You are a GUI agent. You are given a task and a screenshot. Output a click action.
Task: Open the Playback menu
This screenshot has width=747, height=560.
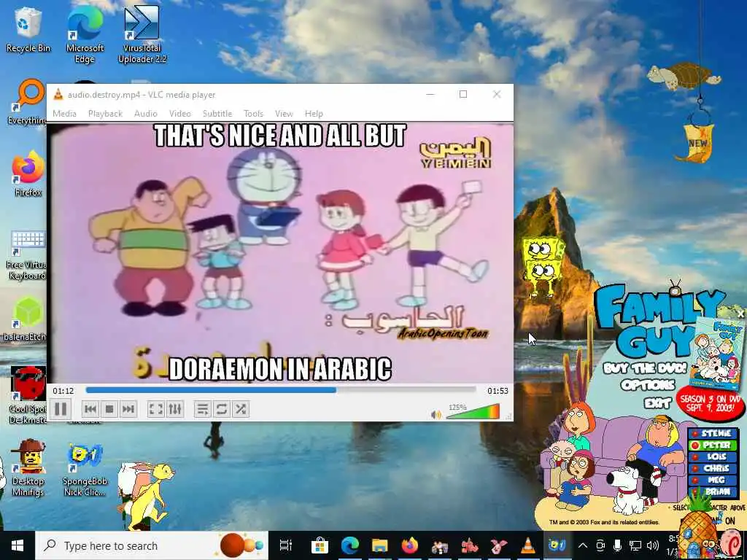(x=105, y=113)
